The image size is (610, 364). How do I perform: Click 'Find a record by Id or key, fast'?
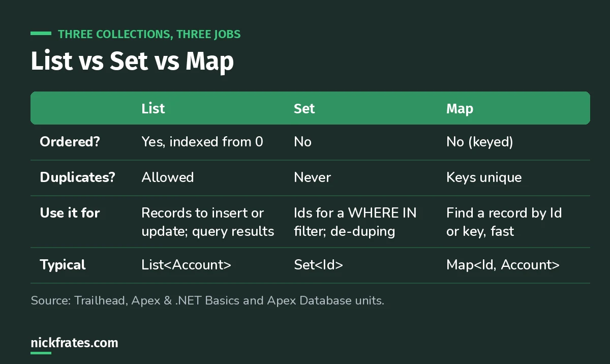(504, 222)
